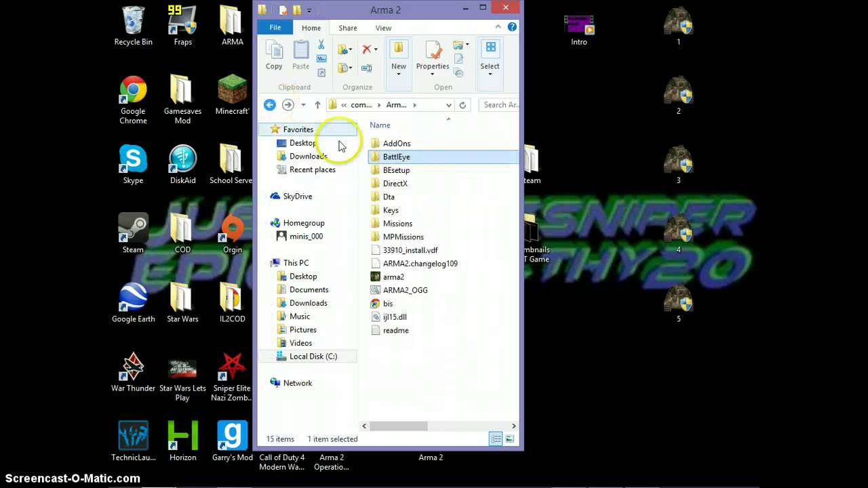Open the Copy to dropdown arrow

pyautogui.click(x=352, y=68)
